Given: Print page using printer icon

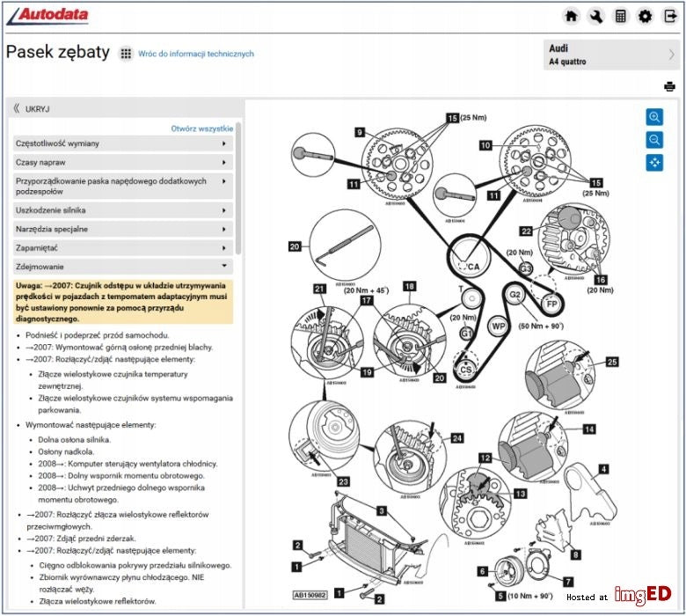Looking at the screenshot, I should click(669, 87).
